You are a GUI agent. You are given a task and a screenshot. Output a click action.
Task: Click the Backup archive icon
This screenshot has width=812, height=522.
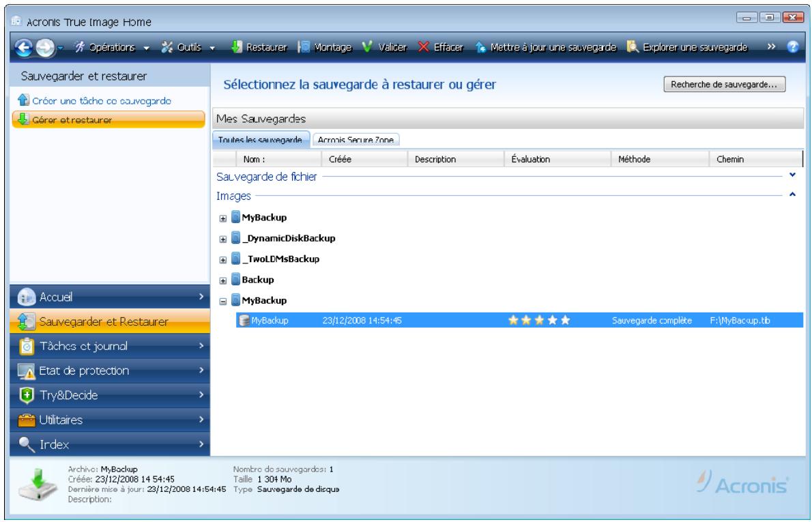(235, 280)
